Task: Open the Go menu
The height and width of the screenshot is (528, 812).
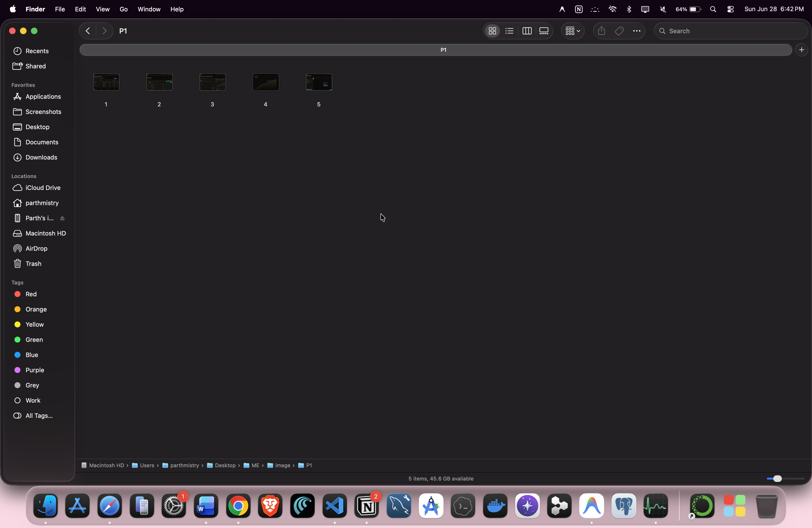Action: (x=123, y=9)
